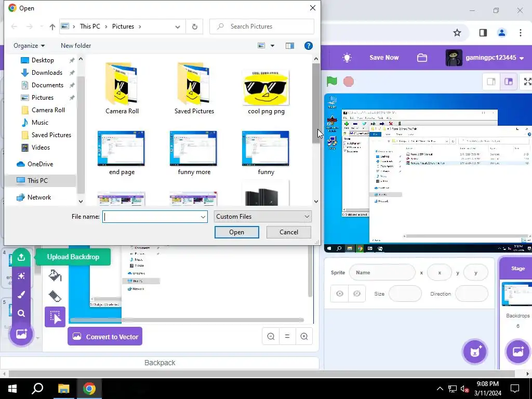Select Desktop in the navigation pane
The width and height of the screenshot is (532, 399).
pos(43,60)
